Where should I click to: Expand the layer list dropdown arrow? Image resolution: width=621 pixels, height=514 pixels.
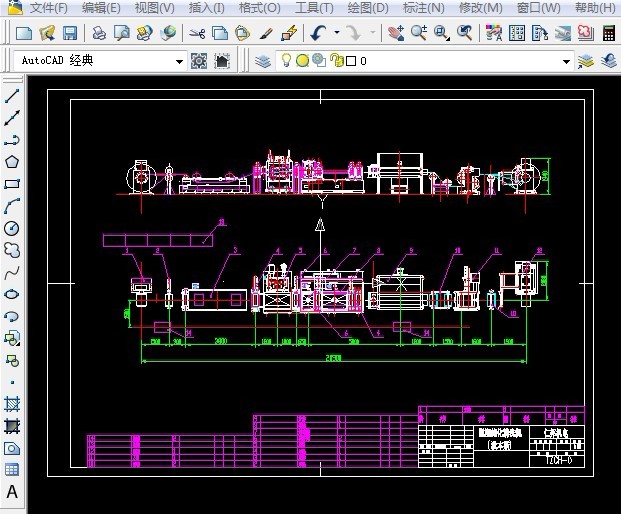566,61
